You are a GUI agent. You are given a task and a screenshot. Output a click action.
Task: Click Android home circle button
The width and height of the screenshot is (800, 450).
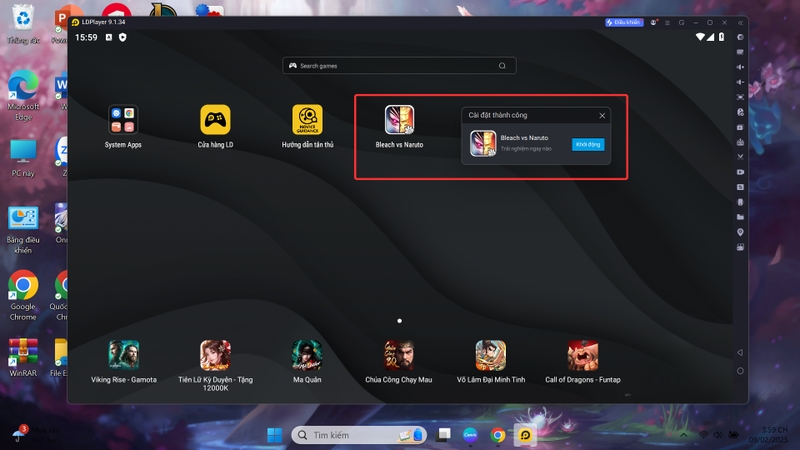pyautogui.click(x=740, y=371)
